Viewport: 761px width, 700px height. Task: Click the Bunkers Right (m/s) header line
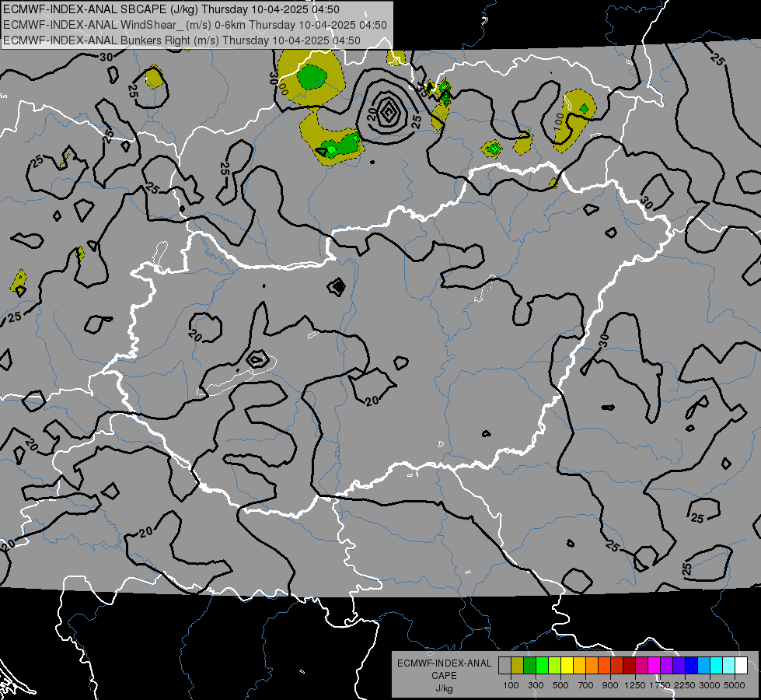click(x=182, y=40)
